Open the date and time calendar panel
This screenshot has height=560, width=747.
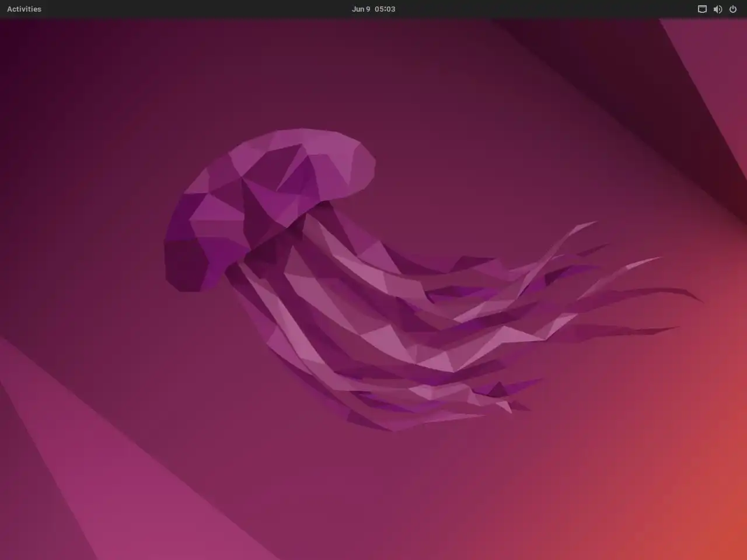click(373, 9)
